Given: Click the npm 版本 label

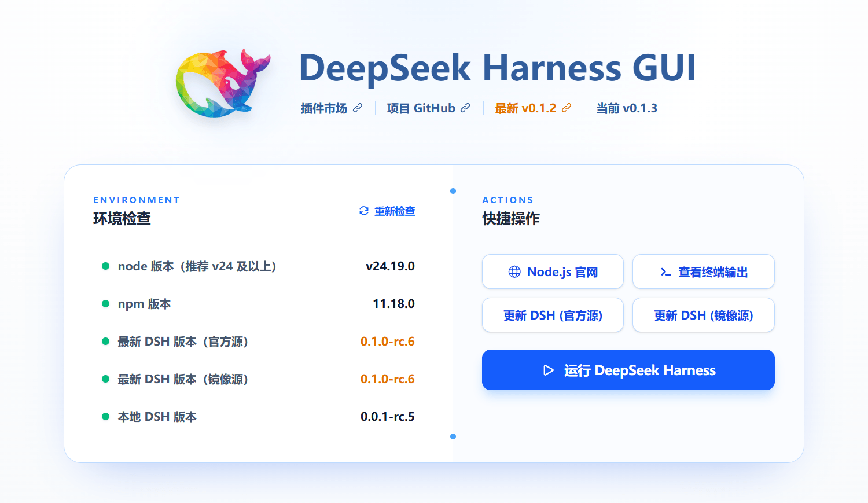Looking at the screenshot, I should point(145,304).
